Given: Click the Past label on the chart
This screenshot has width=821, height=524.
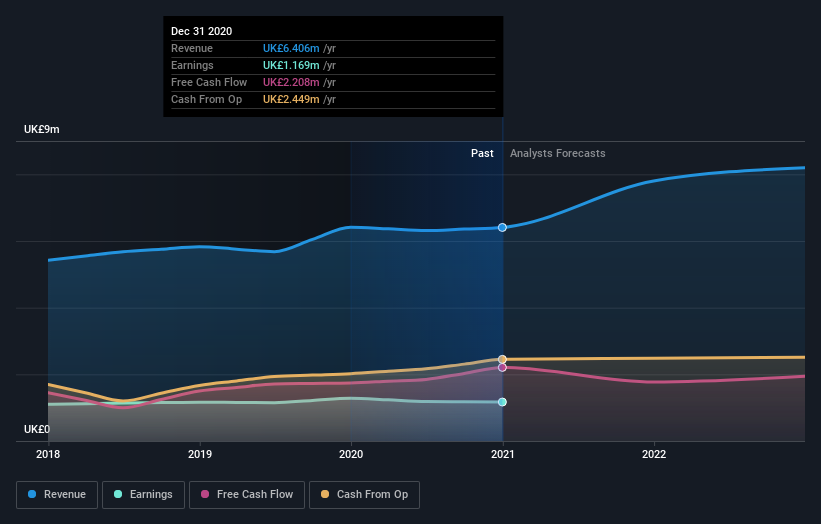Looking at the screenshot, I should [482, 153].
